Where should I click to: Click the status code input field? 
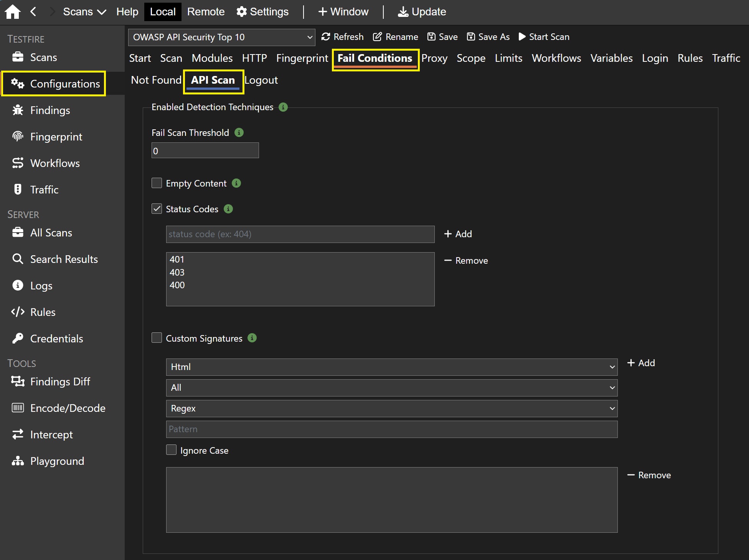click(300, 234)
